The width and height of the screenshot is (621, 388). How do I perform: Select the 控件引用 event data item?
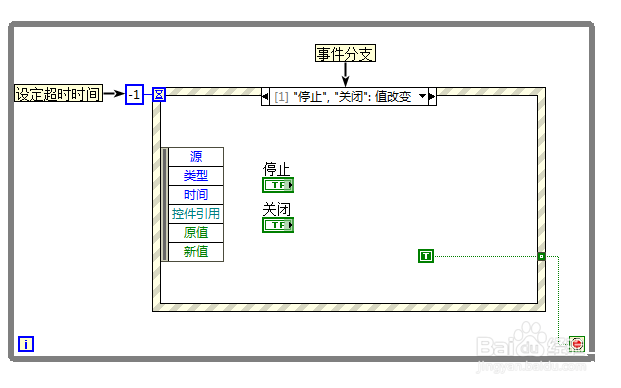click(x=196, y=214)
